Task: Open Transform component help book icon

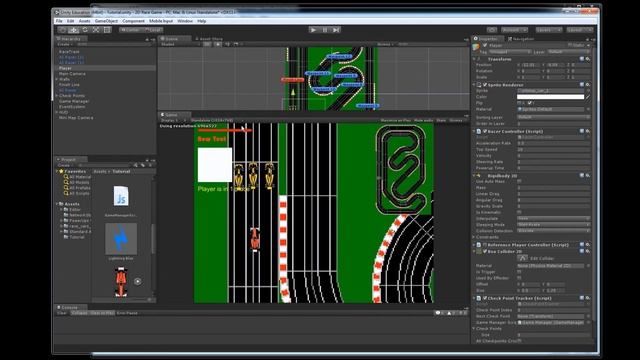Action: tap(582, 59)
